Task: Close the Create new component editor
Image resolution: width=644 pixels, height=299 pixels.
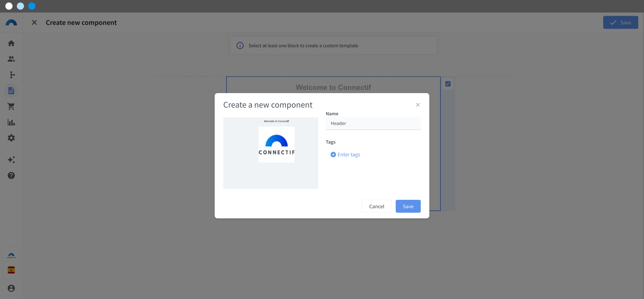Action: point(34,23)
